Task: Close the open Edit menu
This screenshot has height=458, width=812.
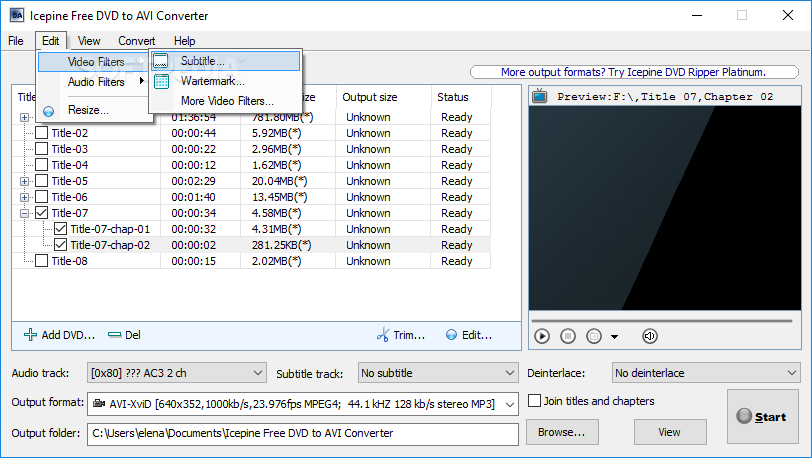Action: [x=51, y=40]
